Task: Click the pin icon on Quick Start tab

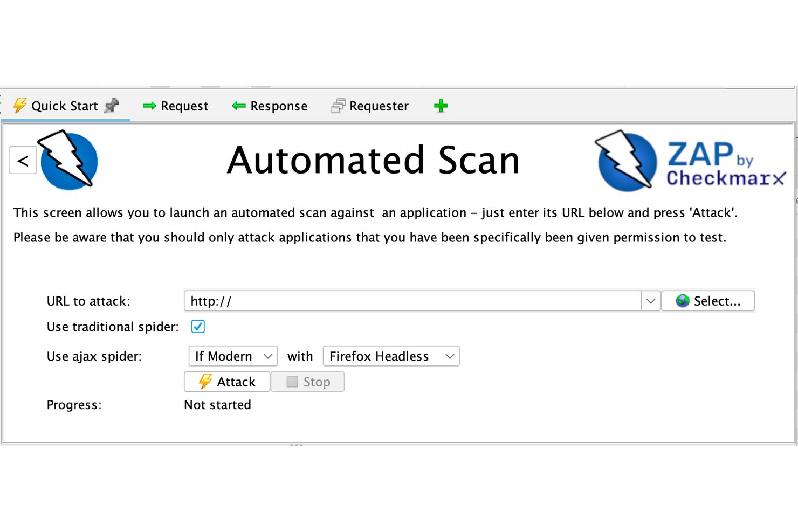Action: coord(112,105)
